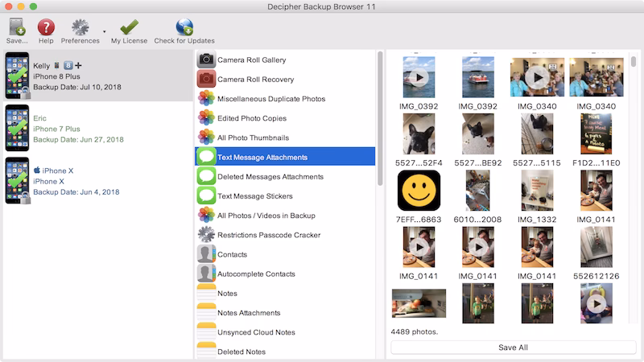The height and width of the screenshot is (362, 644).
Task: Click the plus icon next to Kelly
Action: [x=78, y=65]
